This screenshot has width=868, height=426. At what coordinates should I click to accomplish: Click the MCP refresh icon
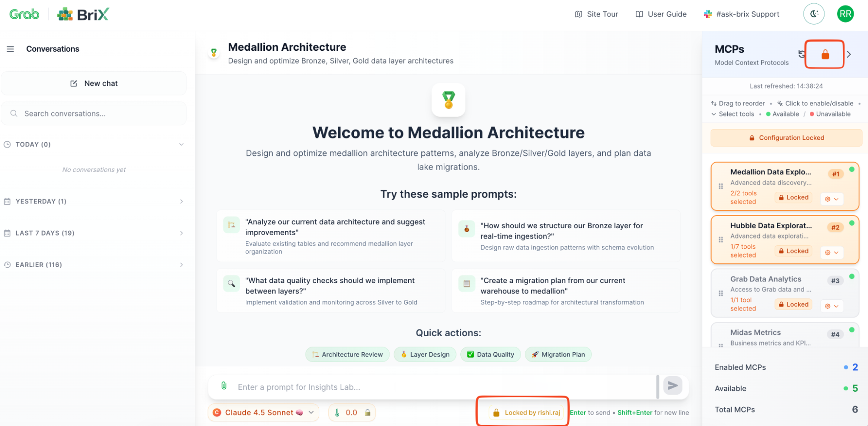[x=802, y=54]
